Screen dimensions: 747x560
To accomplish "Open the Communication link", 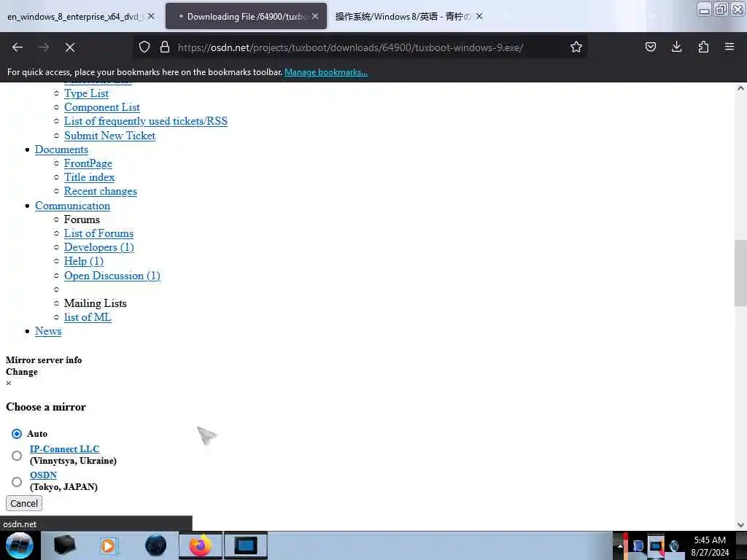I will pos(72,206).
